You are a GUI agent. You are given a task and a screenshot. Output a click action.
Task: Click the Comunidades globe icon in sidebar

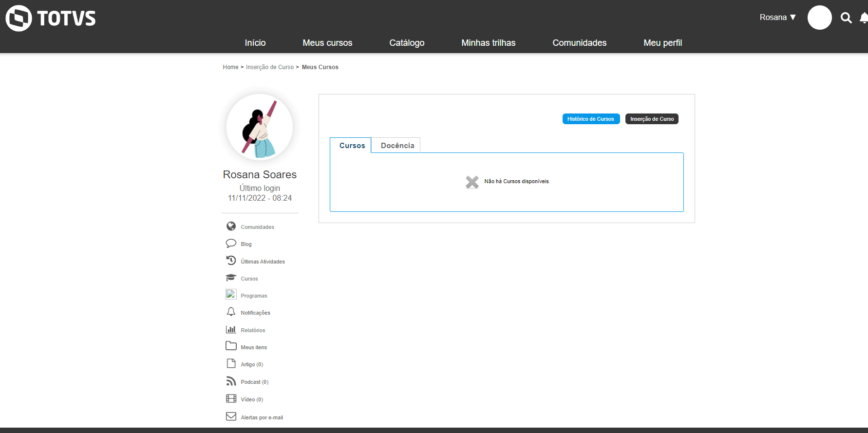pyautogui.click(x=231, y=226)
